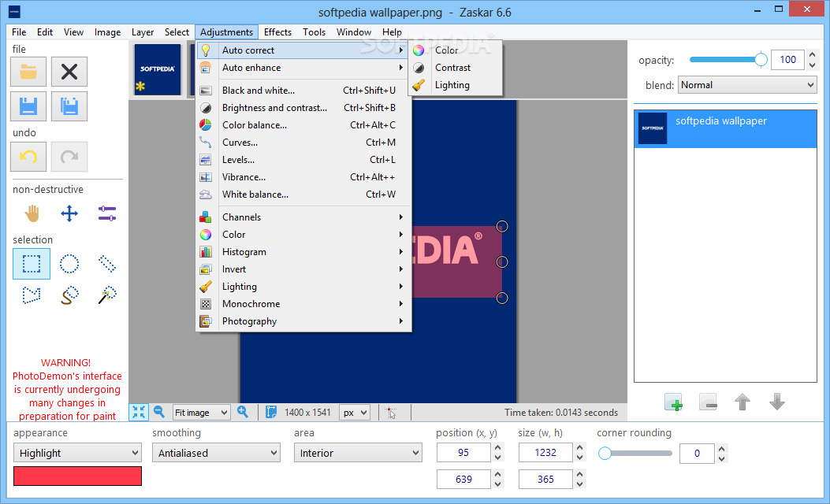Increase width with the up stepper
The width and height of the screenshot is (830, 504).
point(579,448)
